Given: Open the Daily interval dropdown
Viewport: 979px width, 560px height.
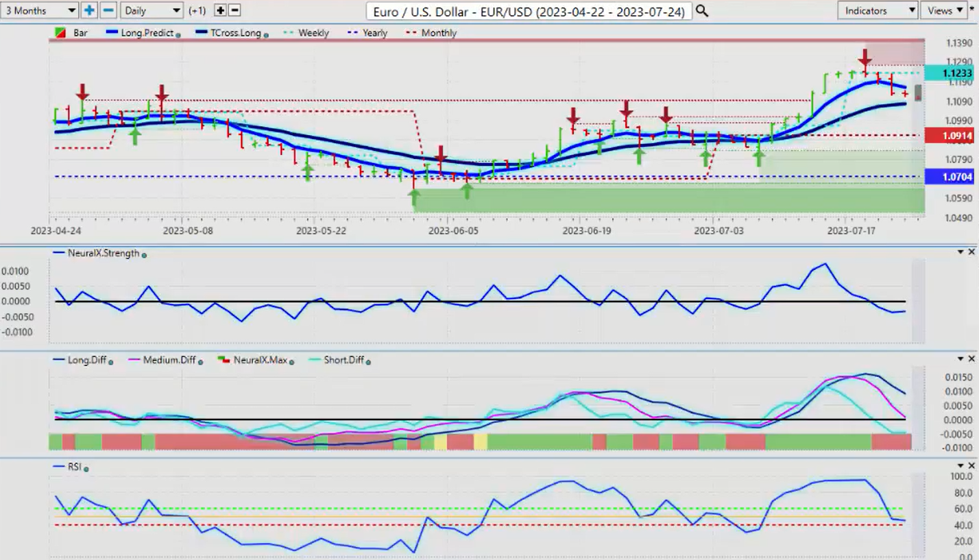Looking at the screenshot, I should point(152,10).
